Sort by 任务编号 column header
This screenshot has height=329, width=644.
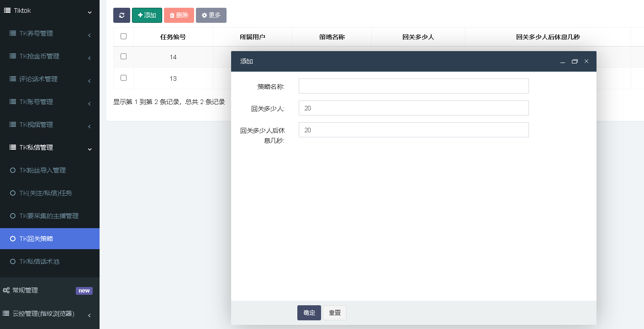pyautogui.click(x=173, y=37)
